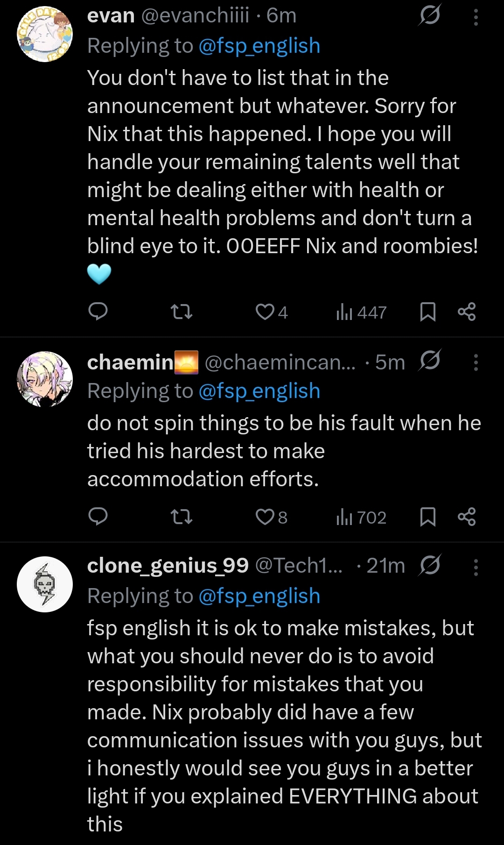The width and height of the screenshot is (504, 845).
Task: Reply to evan's tweet
Action: [98, 312]
